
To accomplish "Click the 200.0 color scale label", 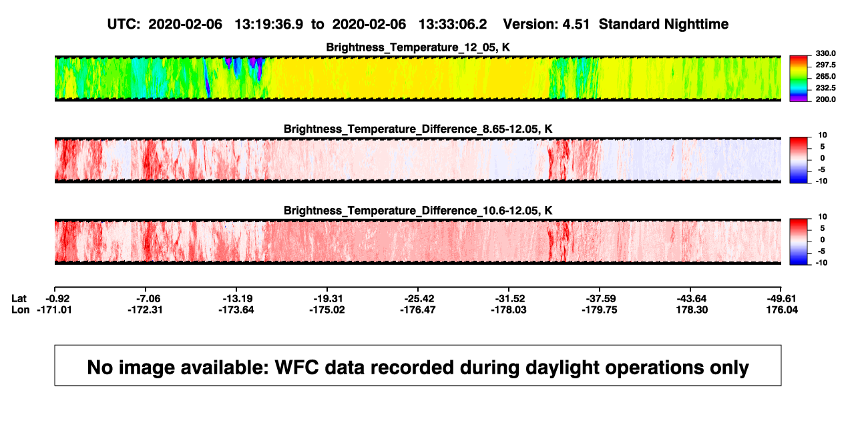I will [826, 99].
